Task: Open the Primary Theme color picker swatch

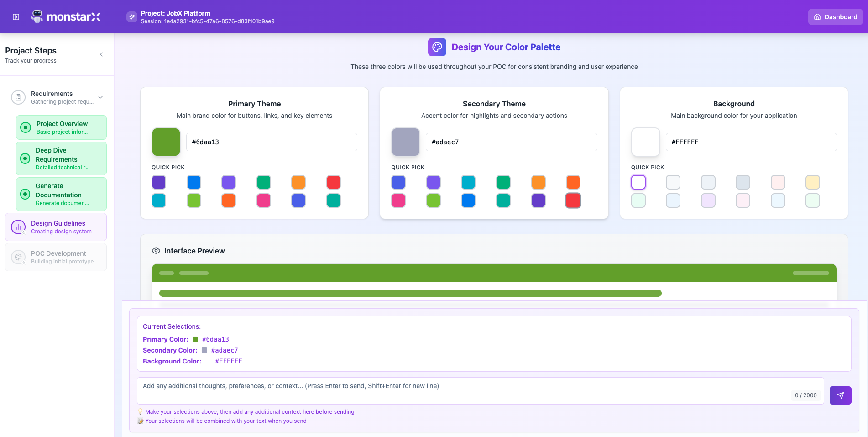Action: (166, 142)
